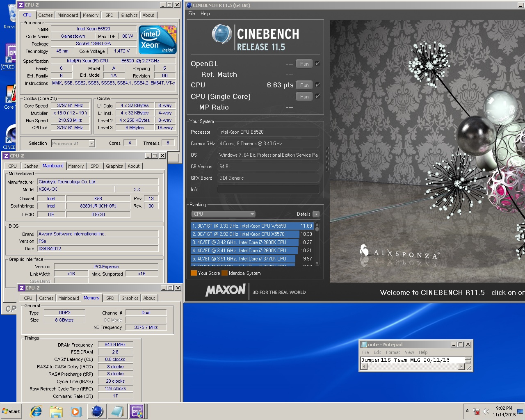Open Windows Explorer folder icon in taskbar
Image resolution: width=525 pixels, height=420 pixels.
56,411
